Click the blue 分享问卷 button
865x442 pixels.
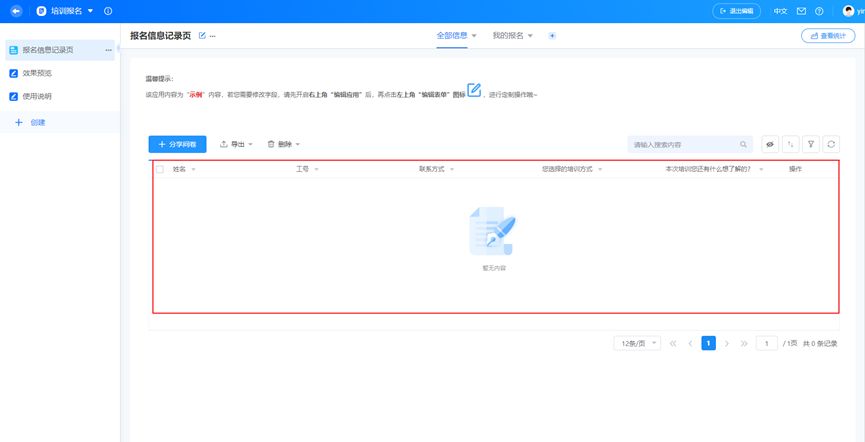[x=178, y=144]
